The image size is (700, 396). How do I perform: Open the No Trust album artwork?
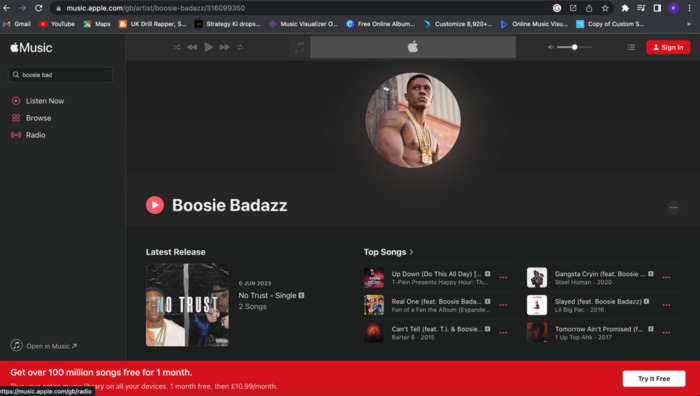(x=187, y=305)
